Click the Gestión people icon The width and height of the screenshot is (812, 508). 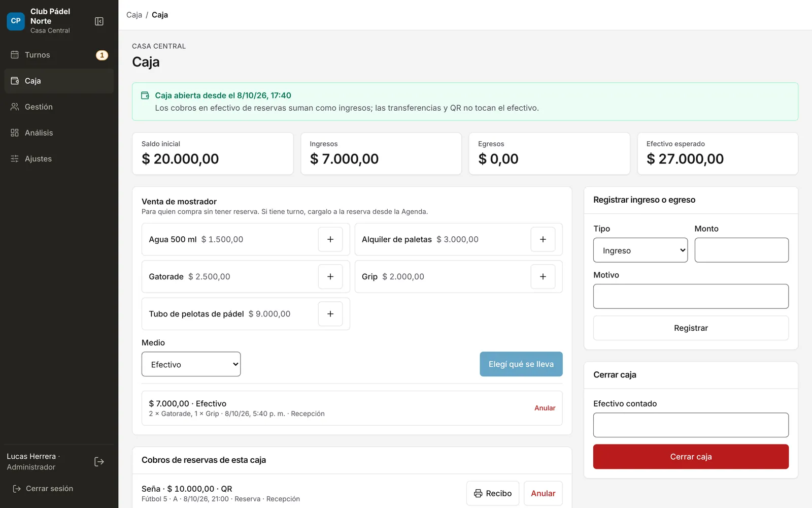pos(15,107)
